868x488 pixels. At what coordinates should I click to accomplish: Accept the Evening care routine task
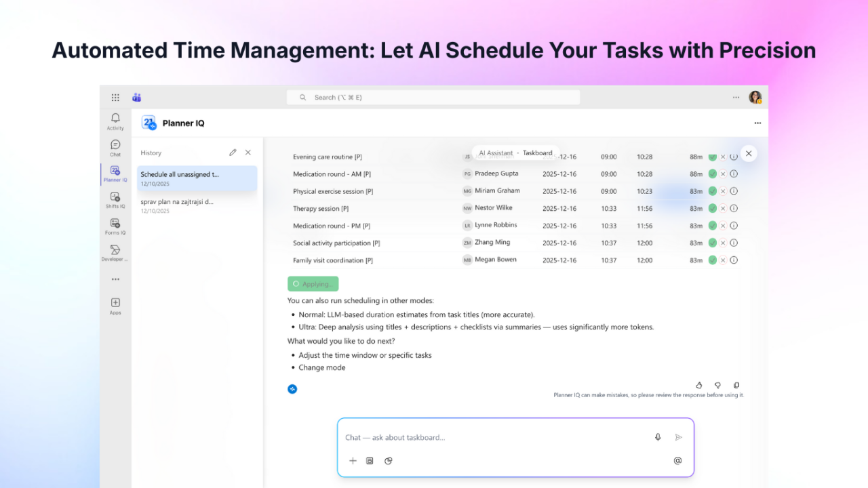tap(713, 157)
